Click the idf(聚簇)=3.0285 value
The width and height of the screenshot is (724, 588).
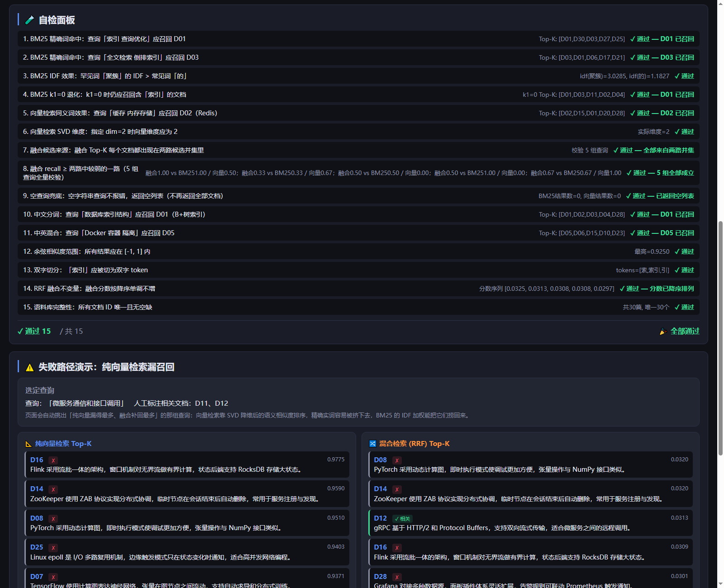(x=602, y=76)
